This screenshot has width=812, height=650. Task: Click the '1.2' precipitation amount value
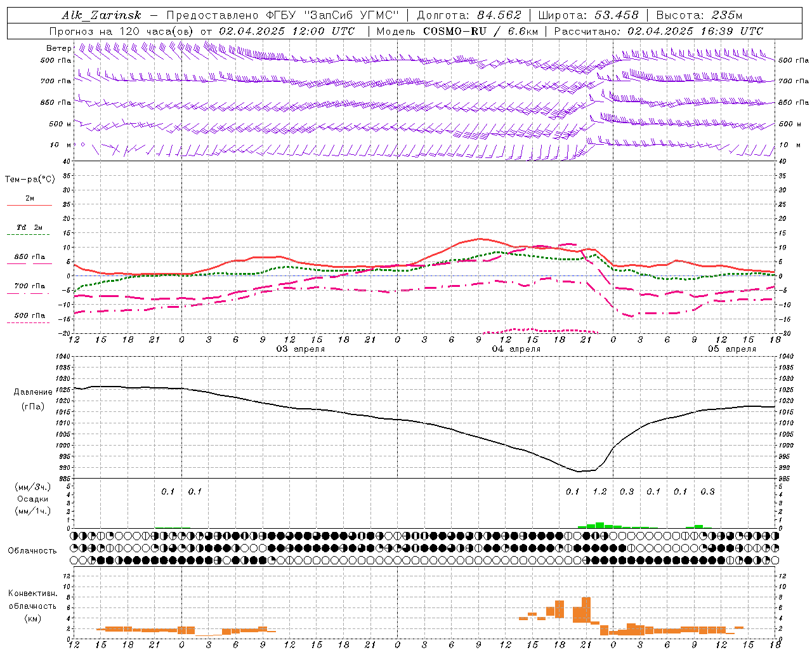click(599, 491)
